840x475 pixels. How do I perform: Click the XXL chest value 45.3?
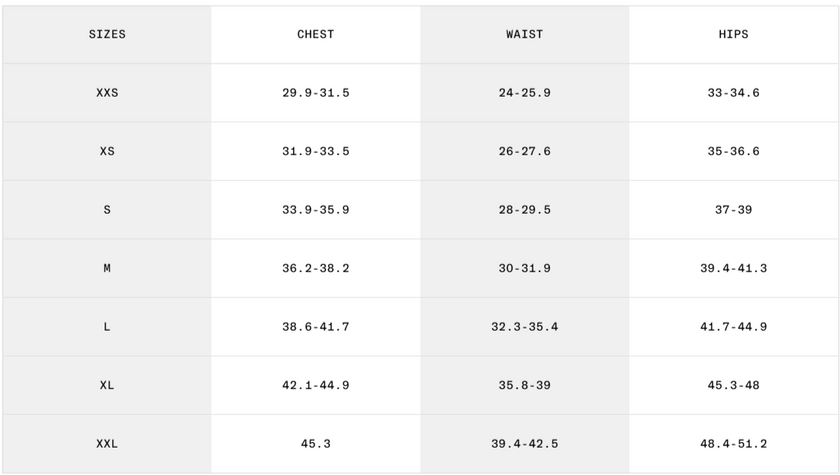click(316, 444)
